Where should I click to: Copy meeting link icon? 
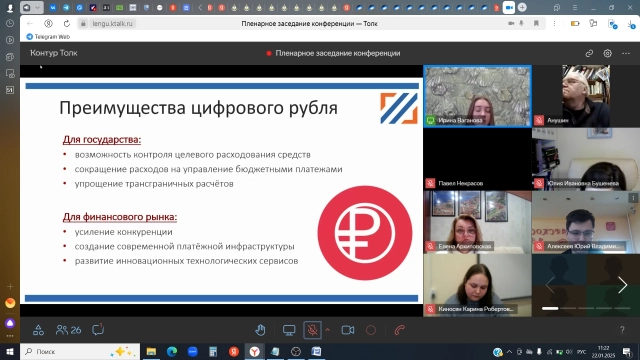(589, 53)
